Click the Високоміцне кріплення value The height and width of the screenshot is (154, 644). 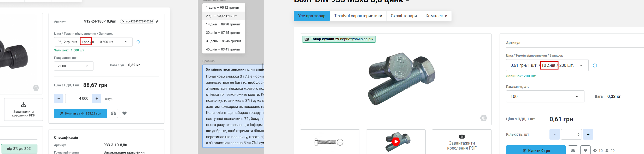point(124,152)
